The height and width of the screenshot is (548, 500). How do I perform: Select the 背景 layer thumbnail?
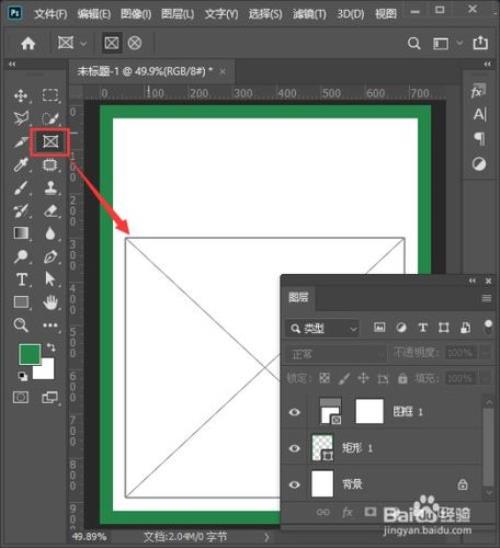[322, 484]
